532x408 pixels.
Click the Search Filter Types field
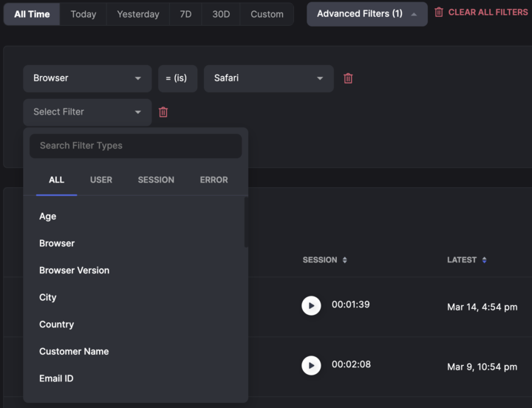pos(136,146)
